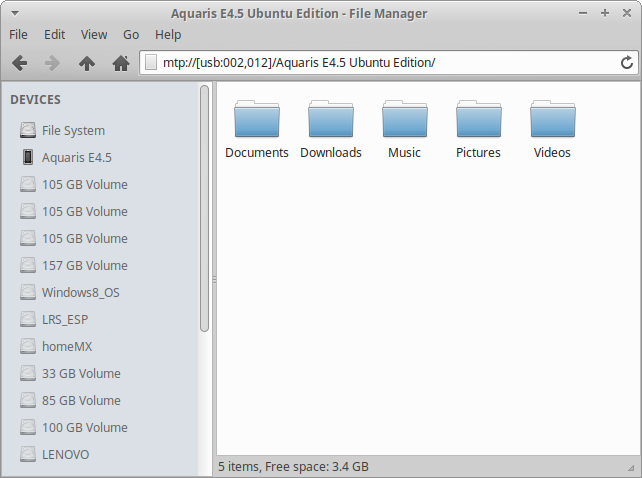The image size is (642, 478).
Task: Click the Windows8_OS drive icon
Action: [28, 292]
